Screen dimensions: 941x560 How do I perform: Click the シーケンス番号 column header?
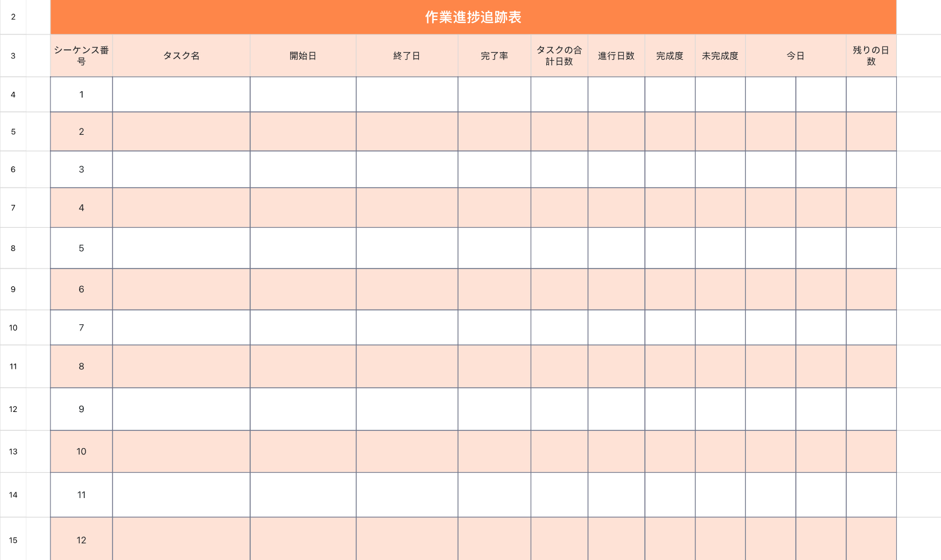pos(81,56)
